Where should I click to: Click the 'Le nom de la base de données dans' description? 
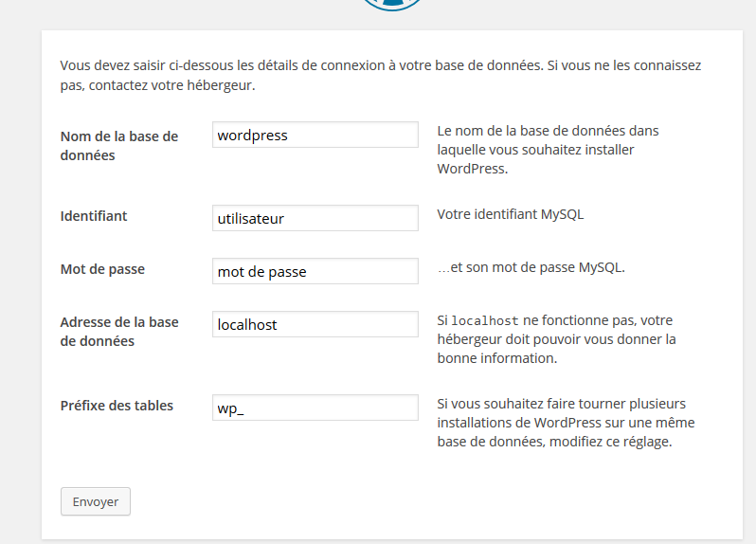pyautogui.click(x=548, y=150)
